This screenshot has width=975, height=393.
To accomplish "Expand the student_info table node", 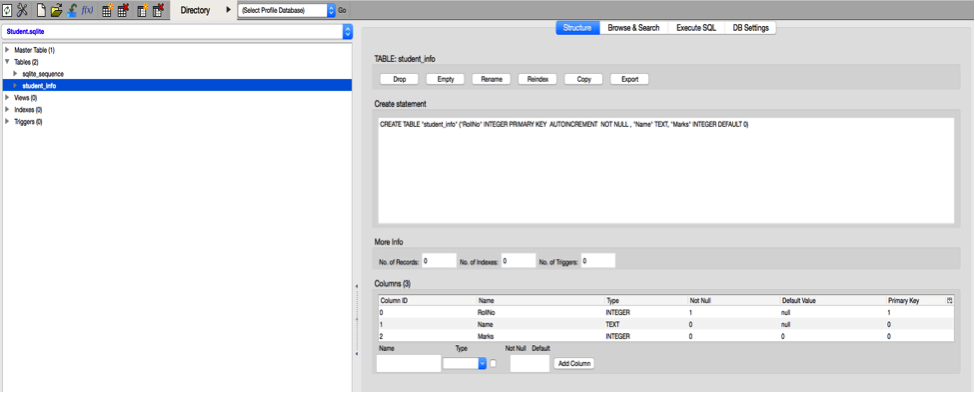I will 16,86.
